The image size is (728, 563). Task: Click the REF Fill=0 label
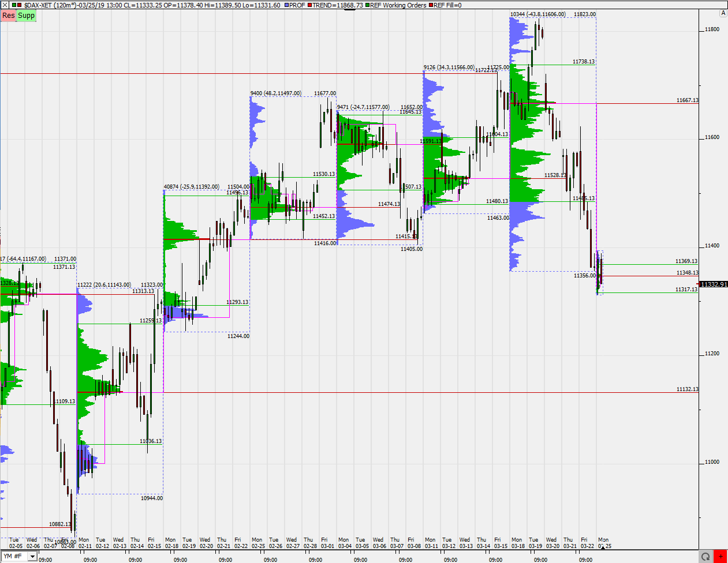click(x=447, y=5)
